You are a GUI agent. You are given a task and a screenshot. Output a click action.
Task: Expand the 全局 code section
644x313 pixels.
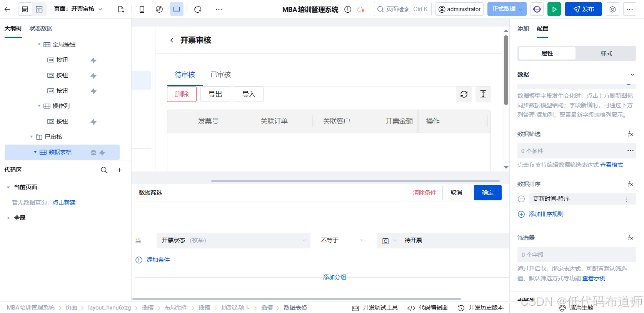pyautogui.click(x=8, y=218)
